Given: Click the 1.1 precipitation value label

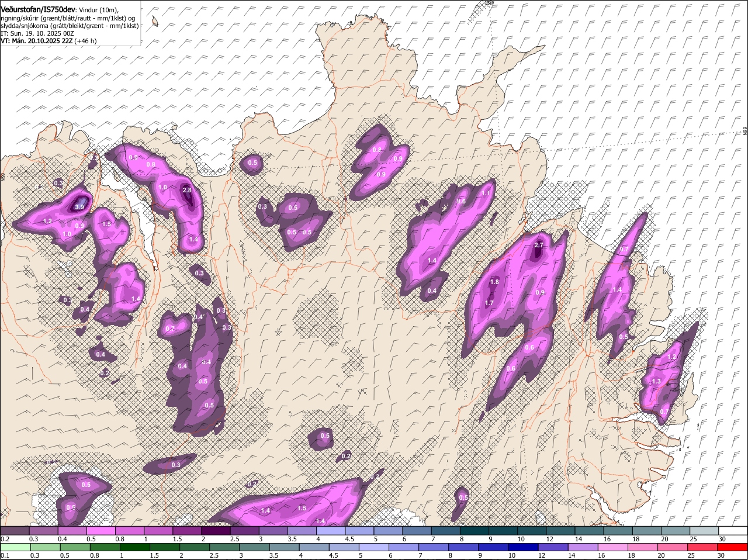Looking at the screenshot, I should click(x=486, y=193).
